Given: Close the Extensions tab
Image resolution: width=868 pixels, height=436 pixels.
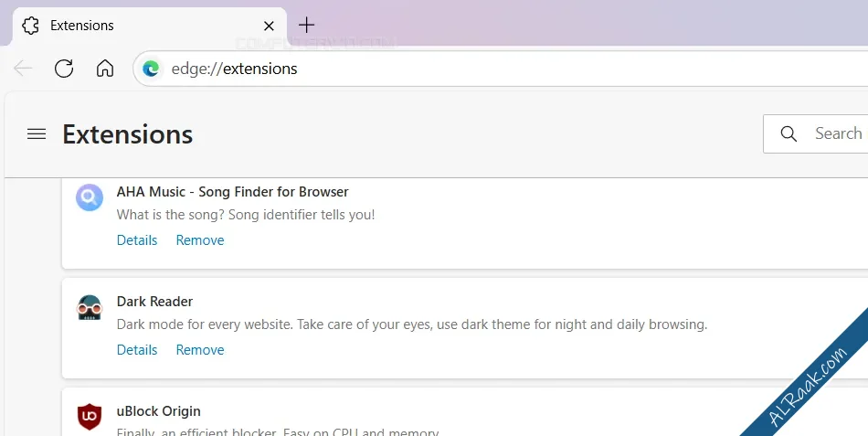Looking at the screenshot, I should click(x=269, y=26).
